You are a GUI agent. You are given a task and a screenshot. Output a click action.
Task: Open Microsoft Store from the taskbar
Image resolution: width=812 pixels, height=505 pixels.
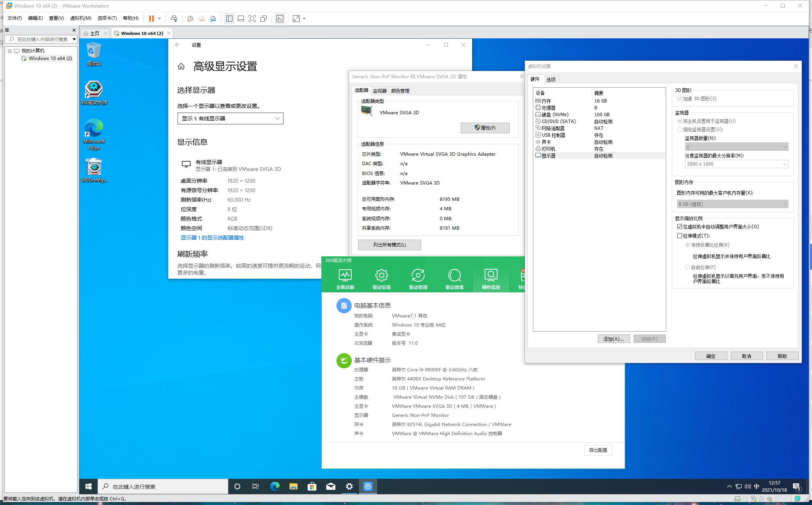(312, 486)
